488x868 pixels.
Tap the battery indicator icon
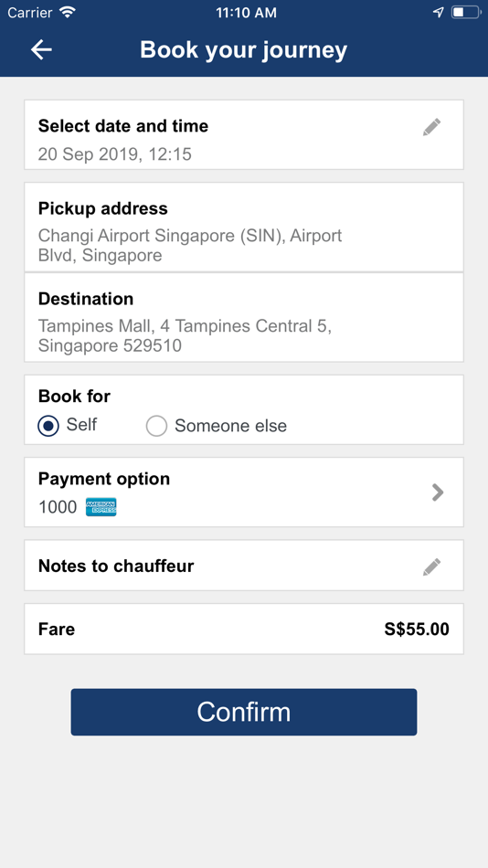(466, 12)
